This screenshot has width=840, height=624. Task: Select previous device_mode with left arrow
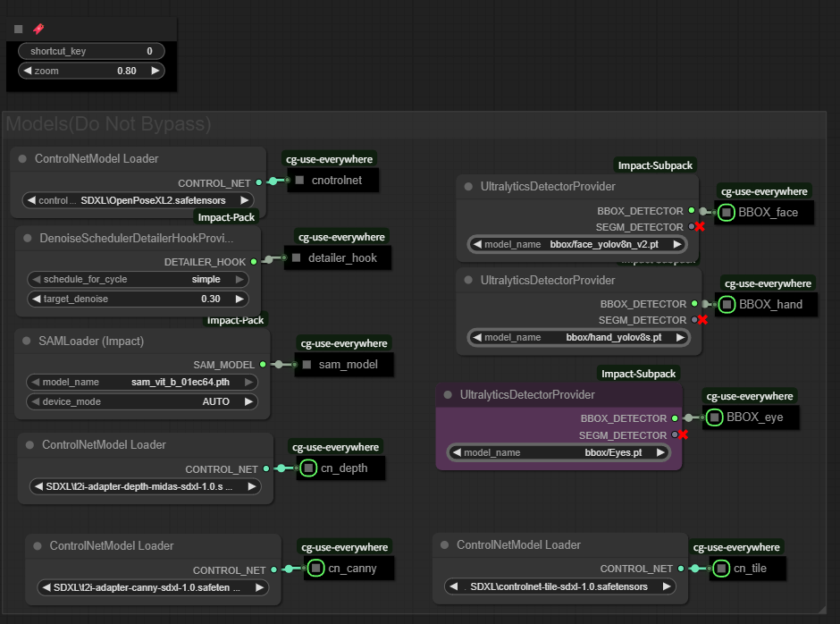(x=36, y=401)
